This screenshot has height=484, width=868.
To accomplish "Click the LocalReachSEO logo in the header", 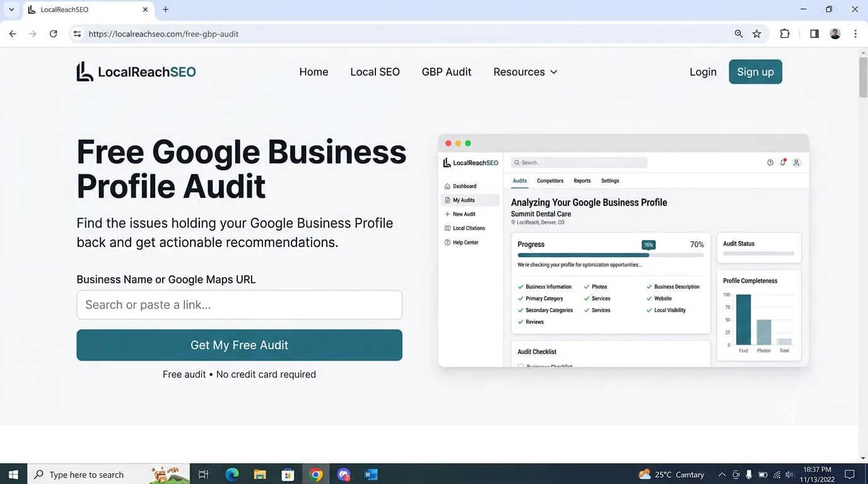I will pos(136,72).
